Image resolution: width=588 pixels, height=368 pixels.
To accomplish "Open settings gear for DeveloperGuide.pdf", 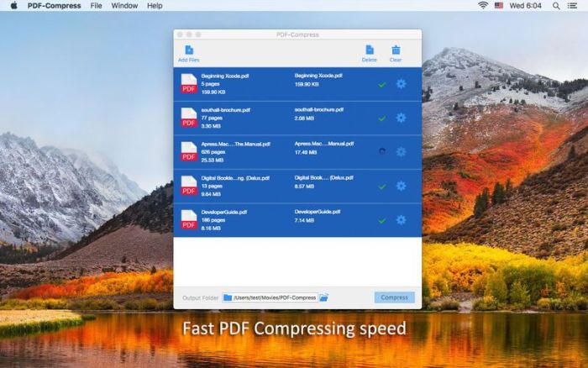I will [x=401, y=220].
